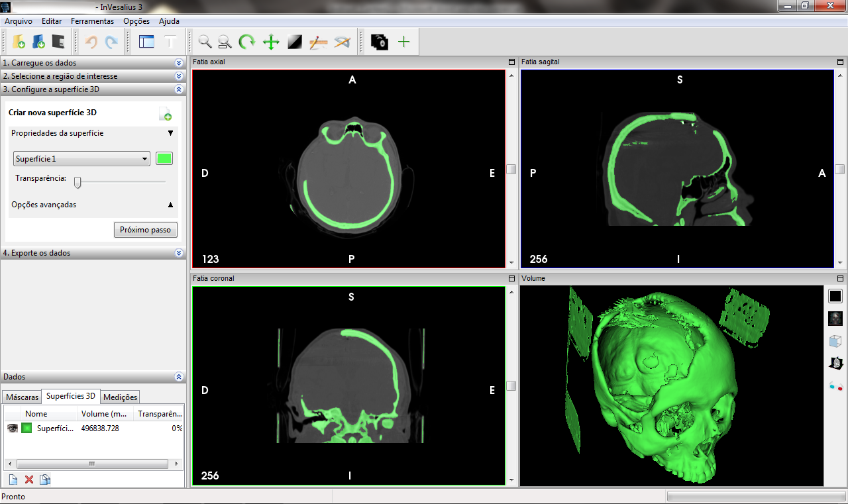Screen dimensions: 848x504
Task: Click the 0% transparency cell
Action: click(176, 428)
